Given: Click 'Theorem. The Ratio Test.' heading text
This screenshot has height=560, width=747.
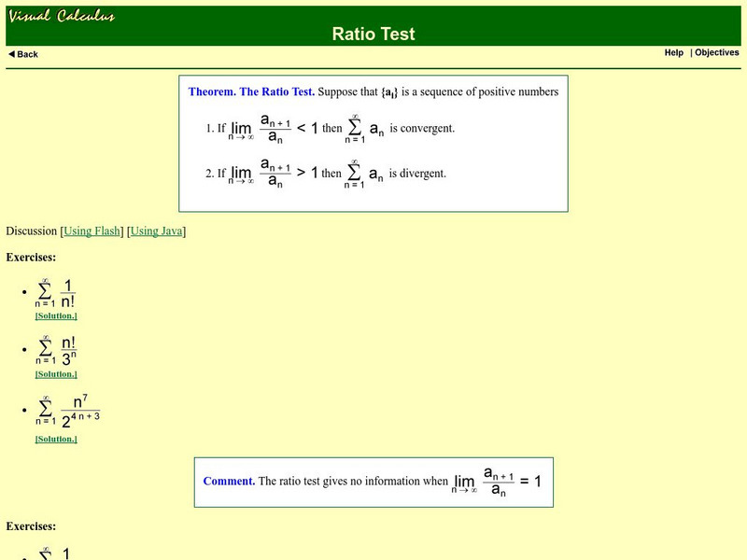Looking at the screenshot, I should (251, 91).
